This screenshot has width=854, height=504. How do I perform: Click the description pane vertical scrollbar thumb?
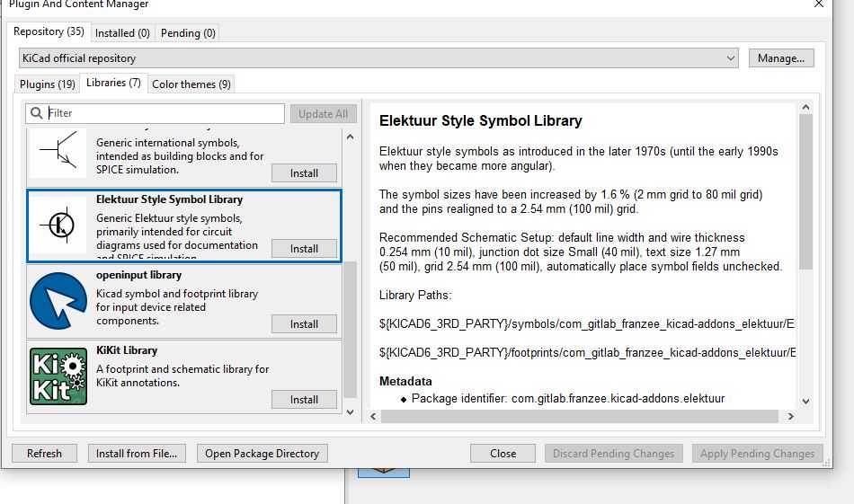pos(806,191)
